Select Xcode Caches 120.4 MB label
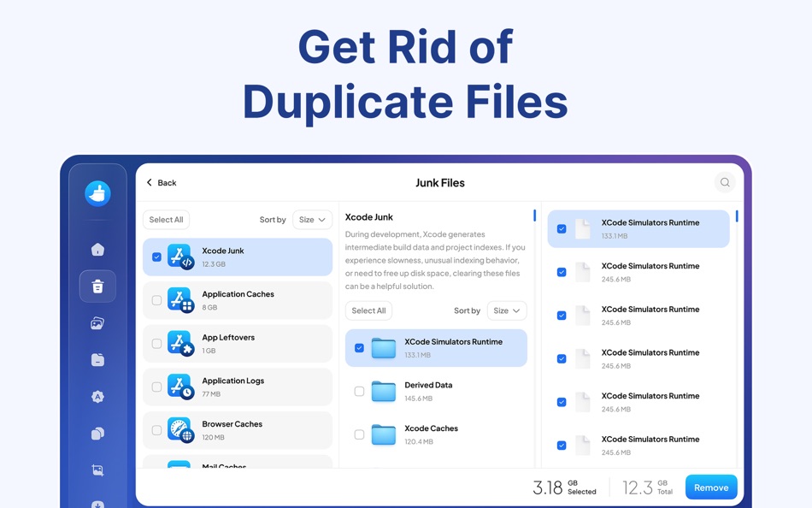812x508 pixels. click(431, 434)
